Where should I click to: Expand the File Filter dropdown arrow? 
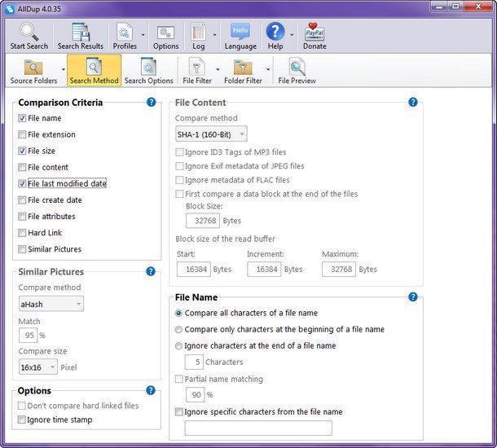218,69
